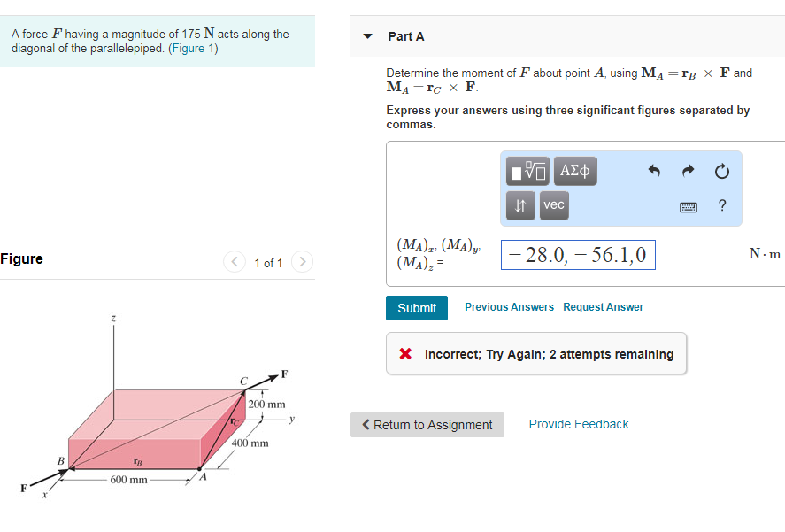
Task: Go to next figure with right chevron
Action: pos(301,262)
